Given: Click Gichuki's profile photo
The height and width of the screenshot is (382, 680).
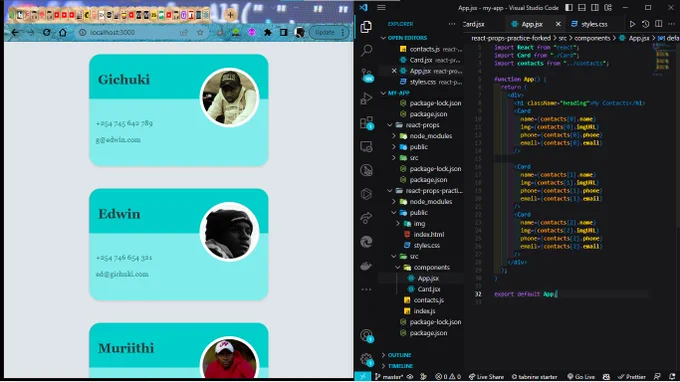Looking at the screenshot, I should [229, 97].
